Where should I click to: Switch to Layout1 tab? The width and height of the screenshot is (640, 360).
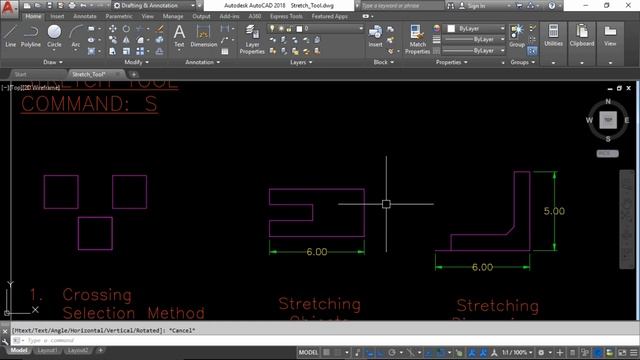47,350
